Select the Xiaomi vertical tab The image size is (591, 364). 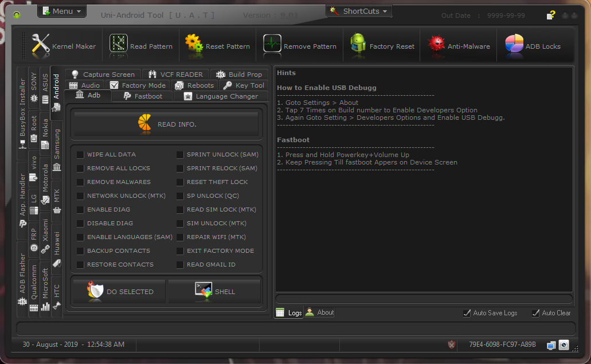pyautogui.click(x=45, y=236)
